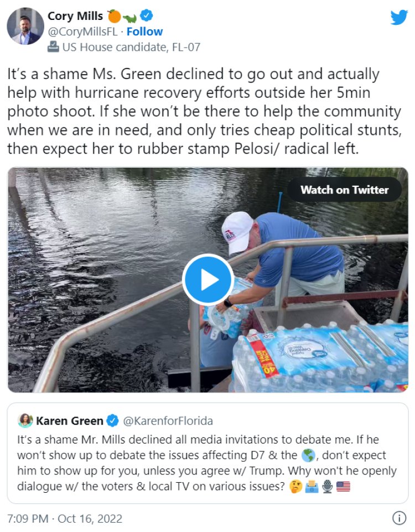Click the Follow link

144,32
